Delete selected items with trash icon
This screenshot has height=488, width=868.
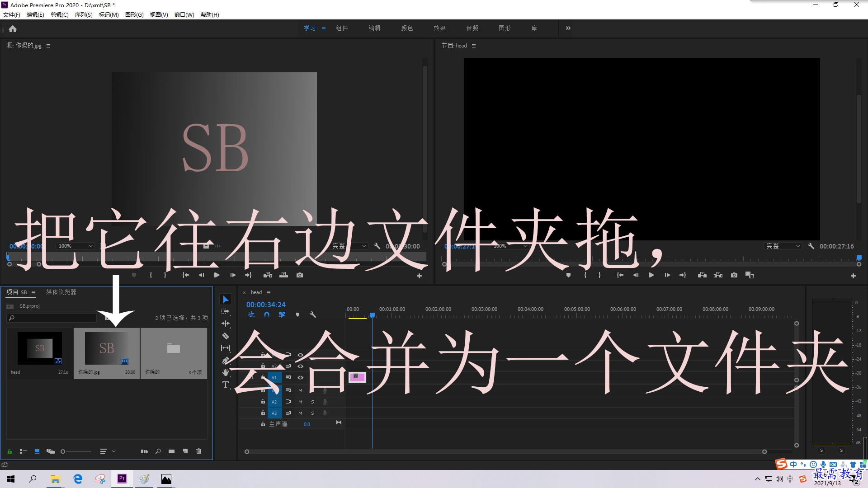(x=198, y=451)
